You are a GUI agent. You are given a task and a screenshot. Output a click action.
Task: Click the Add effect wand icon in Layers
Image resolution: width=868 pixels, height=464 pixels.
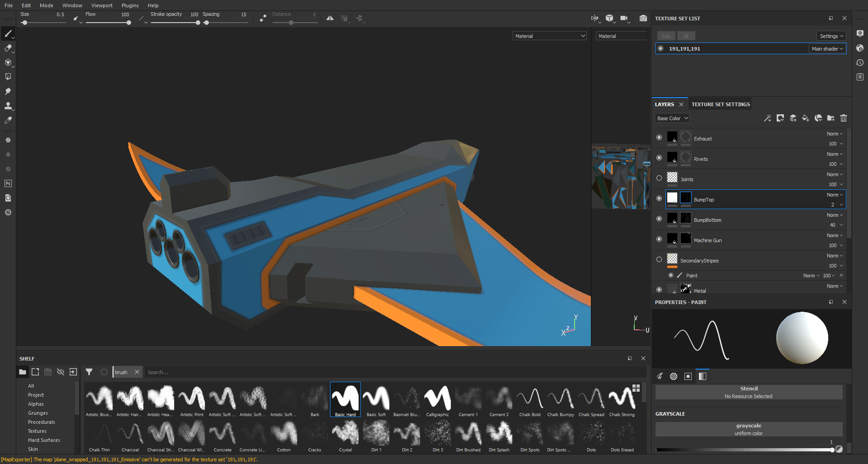point(768,118)
